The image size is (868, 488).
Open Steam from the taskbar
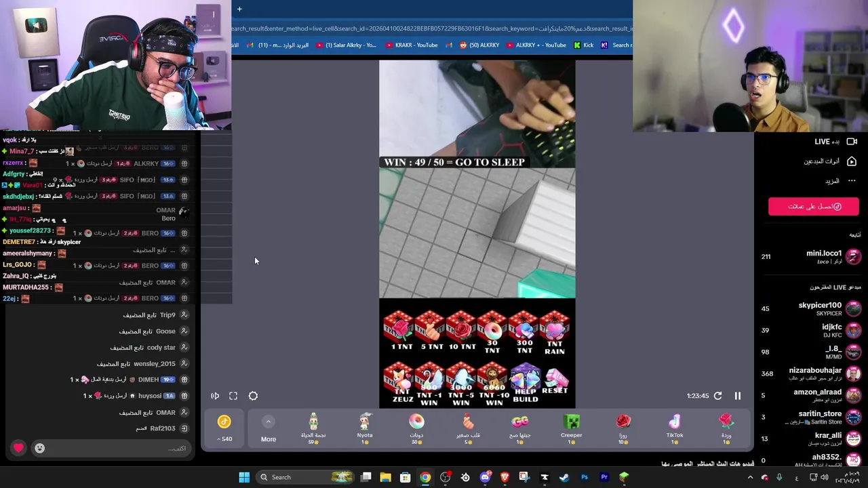[x=564, y=477]
